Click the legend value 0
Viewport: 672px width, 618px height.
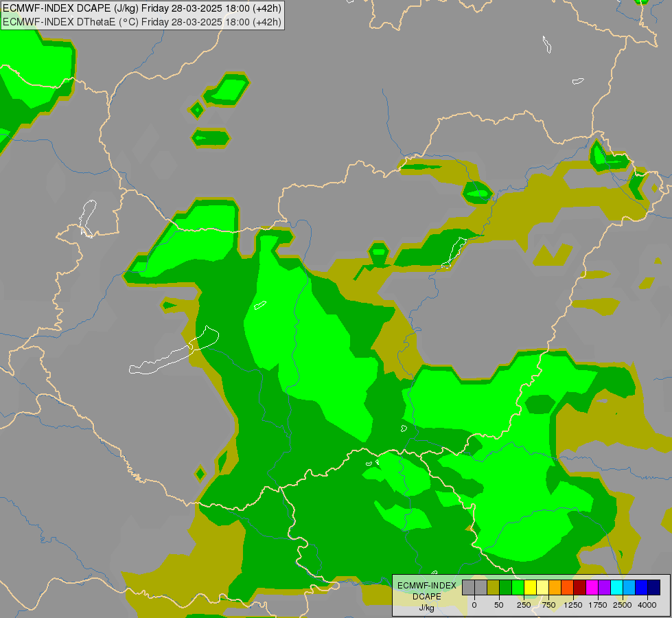click(474, 605)
